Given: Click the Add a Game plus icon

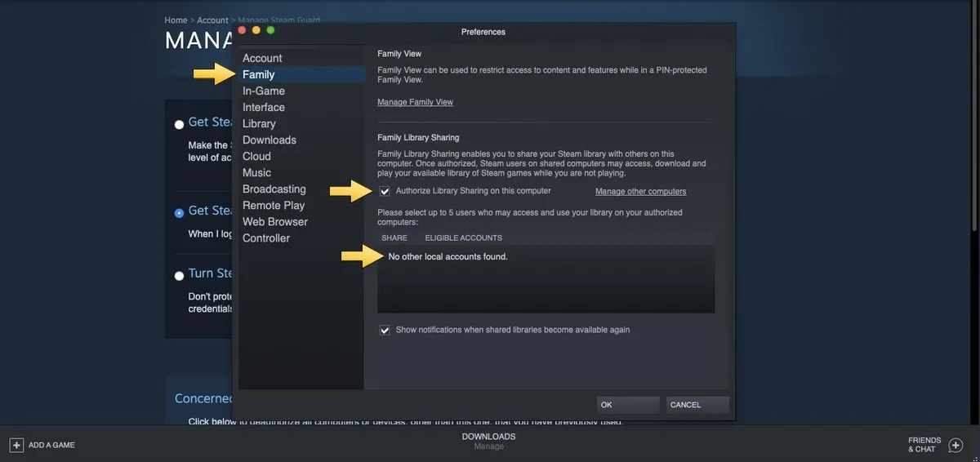Looking at the screenshot, I should pos(16,445).
